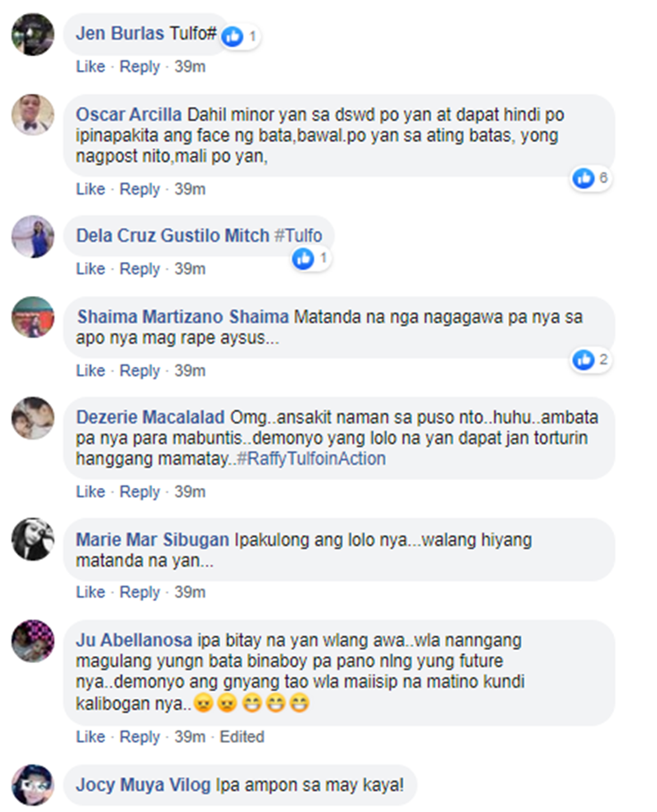Open Dezerie Macalalad's profile photo
Image resolution: width=657 pixels, height=812 pixels.
pyautogui.click(x=32, y=418)
